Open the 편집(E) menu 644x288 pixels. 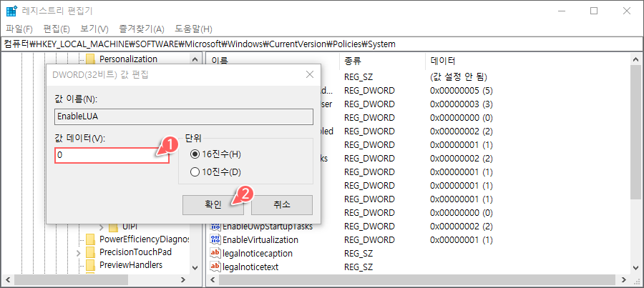(x=57, y=29)
